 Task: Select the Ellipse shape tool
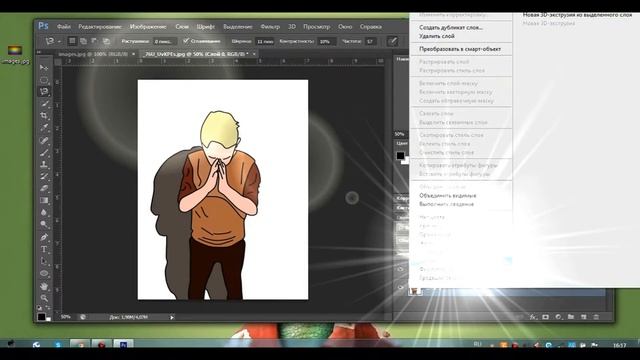pos(44,273)
